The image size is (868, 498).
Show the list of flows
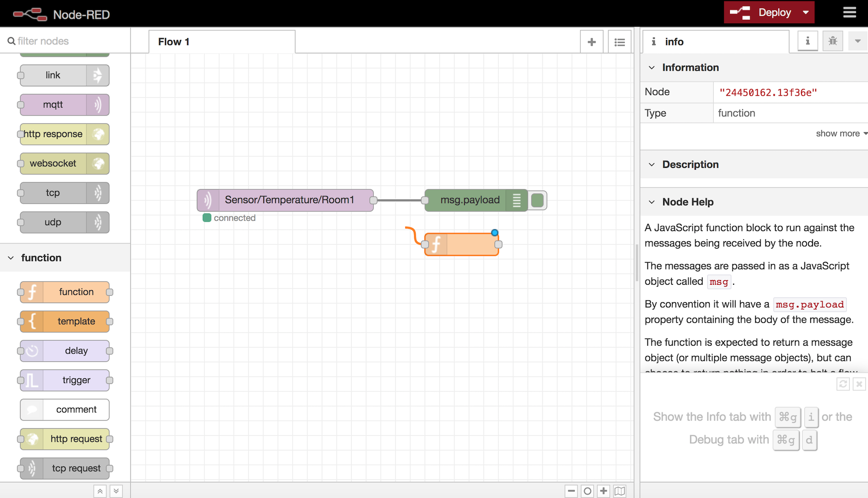pos(619,42)
